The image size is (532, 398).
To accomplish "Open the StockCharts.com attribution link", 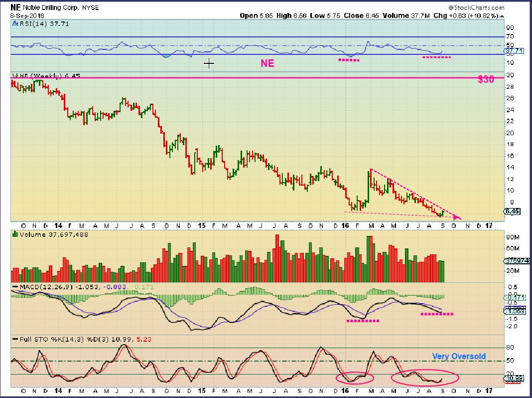I will [476, 7].
